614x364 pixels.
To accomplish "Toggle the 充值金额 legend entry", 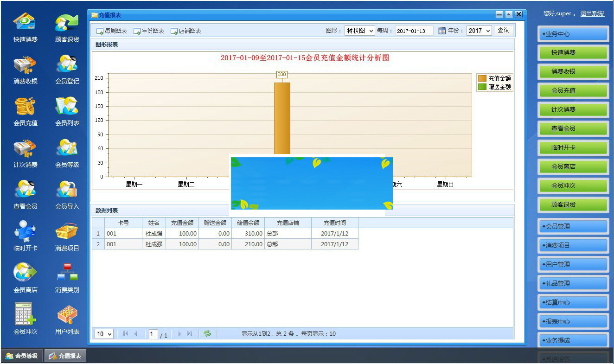I will click(x=496, y=78).
